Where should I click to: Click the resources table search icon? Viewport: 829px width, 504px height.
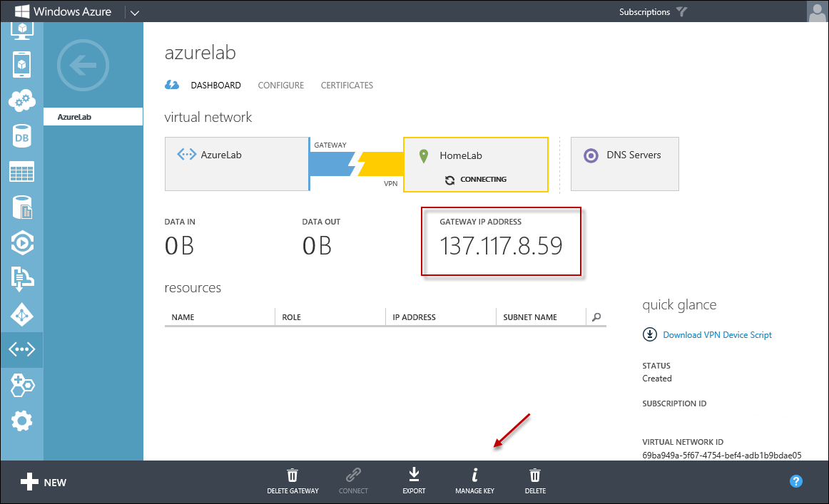596,317
